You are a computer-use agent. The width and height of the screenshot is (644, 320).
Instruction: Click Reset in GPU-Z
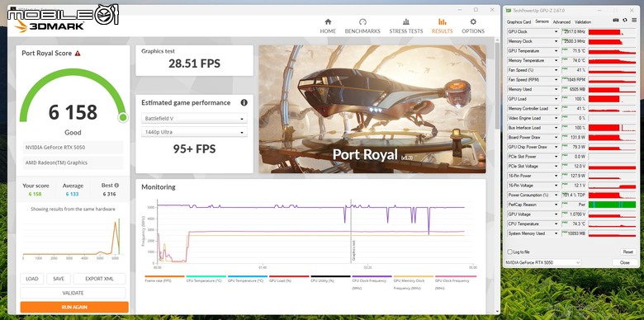tap(627, 252)
